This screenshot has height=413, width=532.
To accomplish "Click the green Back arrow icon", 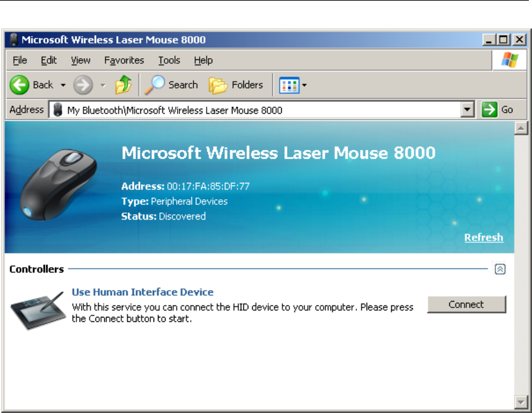I will click(20, 85).
